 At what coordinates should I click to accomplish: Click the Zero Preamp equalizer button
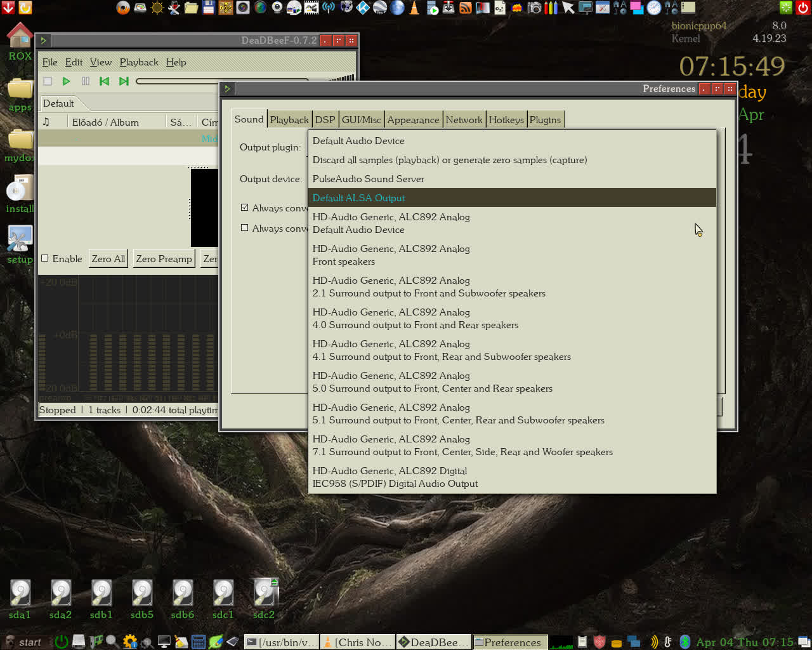(164, 259)
